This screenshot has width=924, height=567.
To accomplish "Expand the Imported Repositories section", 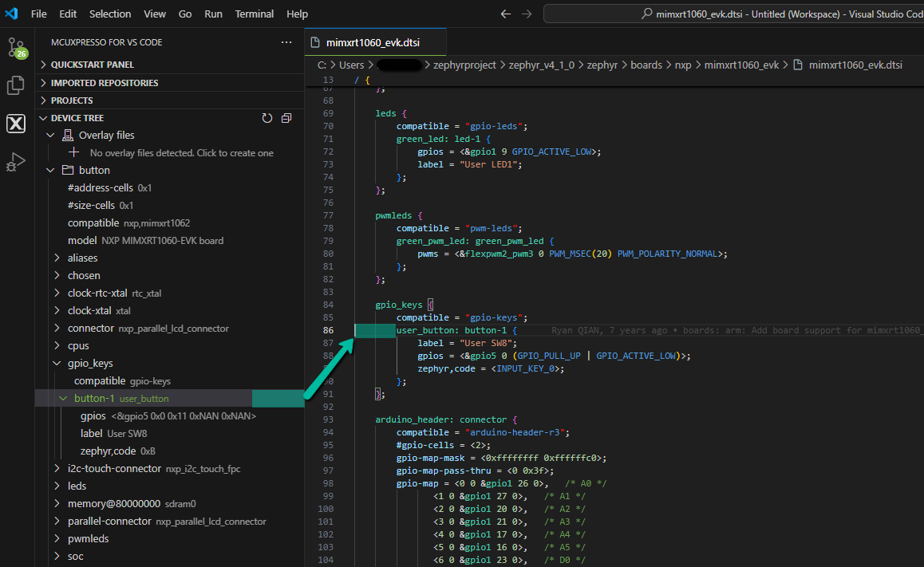I will pyautogui.click(x=104, y=83).
